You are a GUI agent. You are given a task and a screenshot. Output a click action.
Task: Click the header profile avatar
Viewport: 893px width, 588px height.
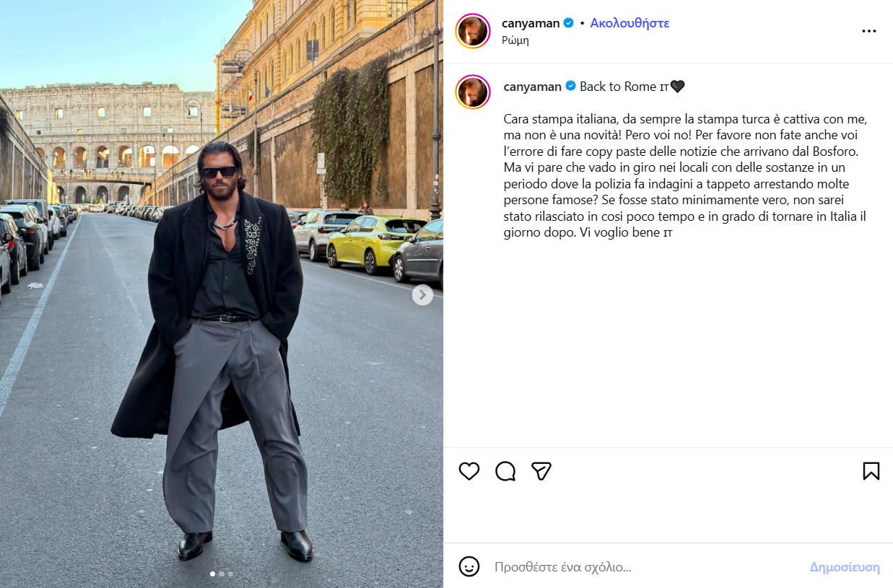point(473,31)
